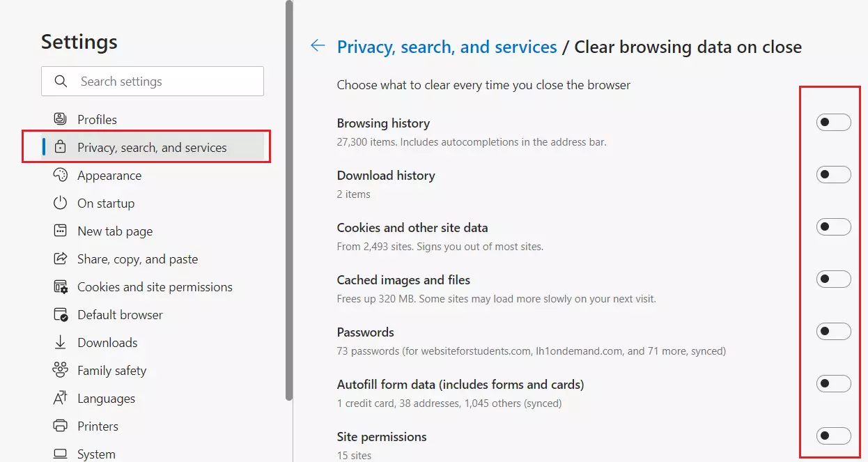The image size is (868, 462).
Task: Go to Printers settings
Action: pyautogui.click(x=98, y=426)
